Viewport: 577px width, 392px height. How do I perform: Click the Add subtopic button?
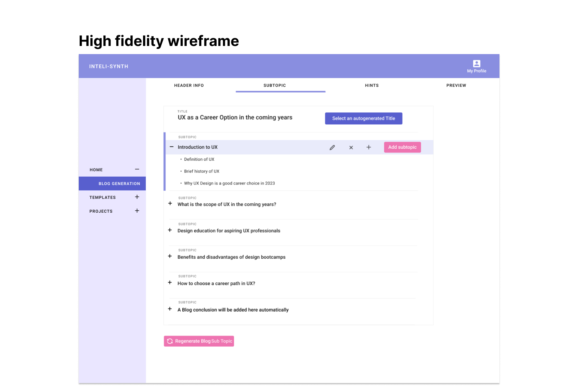pos(402,147)
